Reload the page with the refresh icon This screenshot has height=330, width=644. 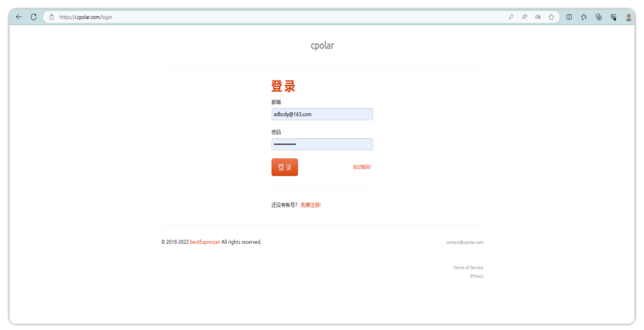[34, 17]
